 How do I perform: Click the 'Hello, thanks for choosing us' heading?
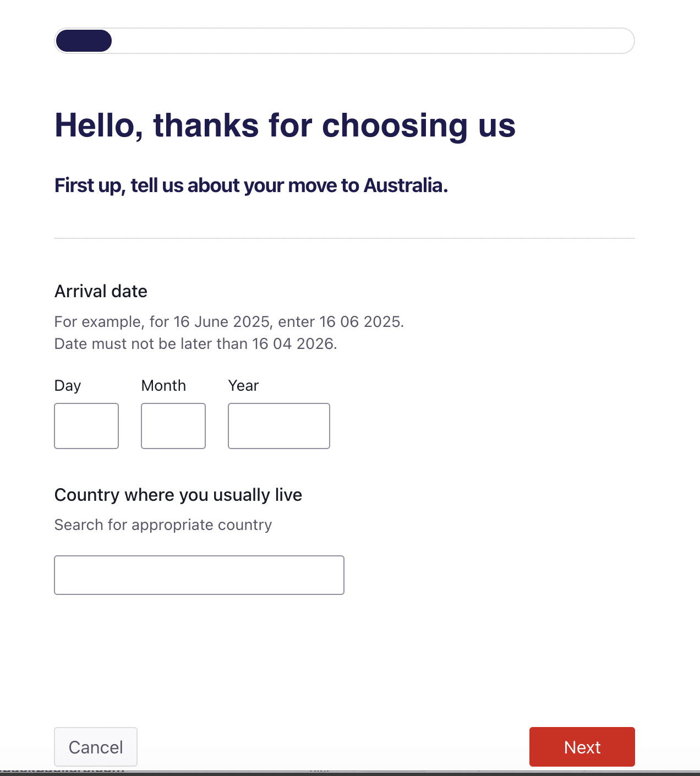coord(285,125)
